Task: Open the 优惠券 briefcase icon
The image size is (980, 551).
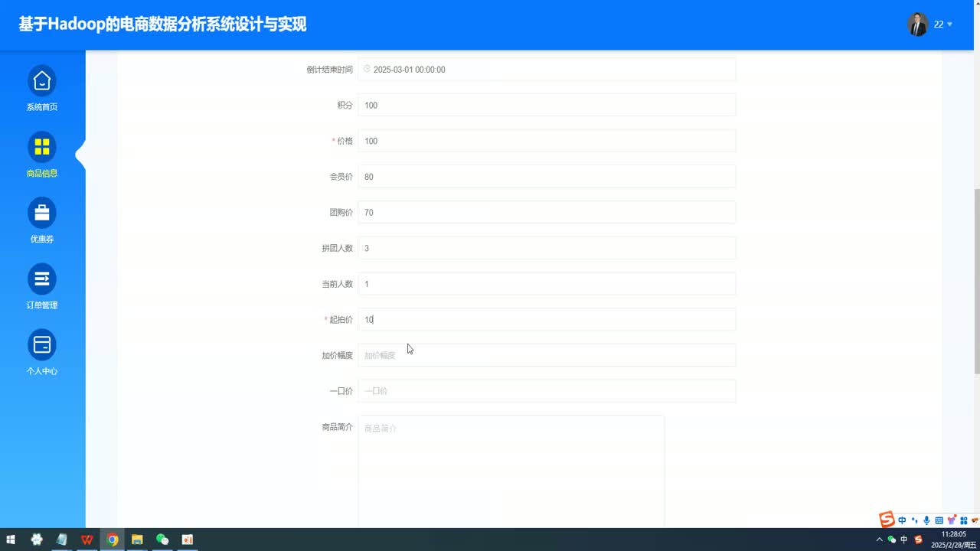Action: point(42,212)
